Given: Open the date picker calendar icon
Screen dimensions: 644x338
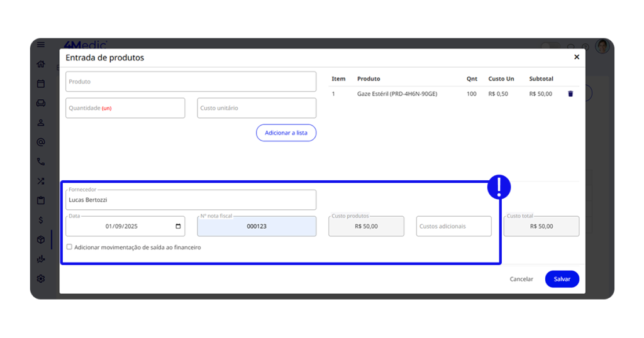Looking at the screenshot, I should pyautogui.click(x=178, y=226).
